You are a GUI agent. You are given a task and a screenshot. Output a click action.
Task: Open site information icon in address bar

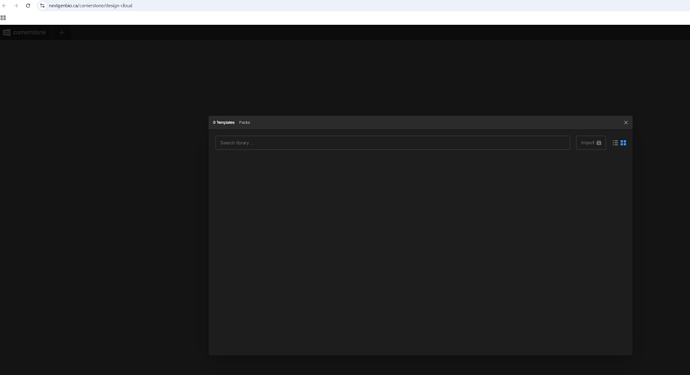pyautogui.click(x=42, y=6)
